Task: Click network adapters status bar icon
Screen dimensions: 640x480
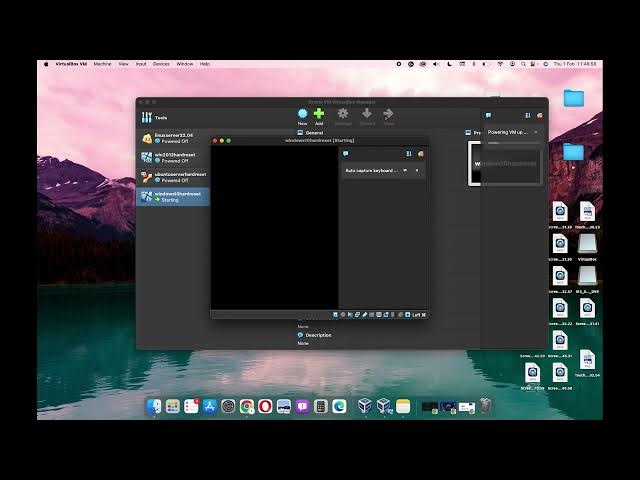Action: point(357,315)
